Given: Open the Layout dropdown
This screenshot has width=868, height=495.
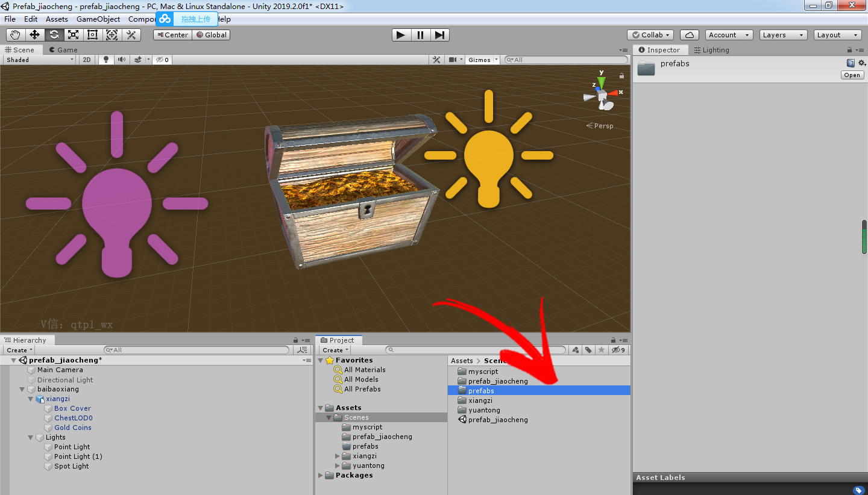Looking at the screenshot, I should (837, 34).
